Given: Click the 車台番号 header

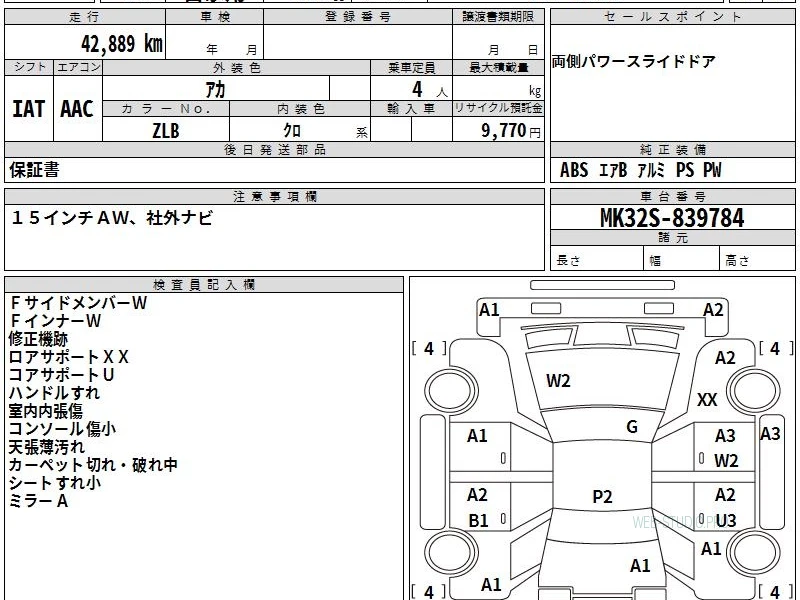Looking at the screenshot, I should tap(672, 196).
